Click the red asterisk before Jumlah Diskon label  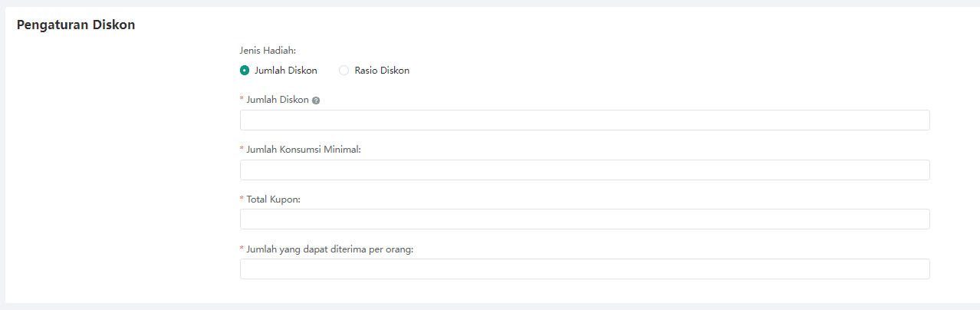242,100
